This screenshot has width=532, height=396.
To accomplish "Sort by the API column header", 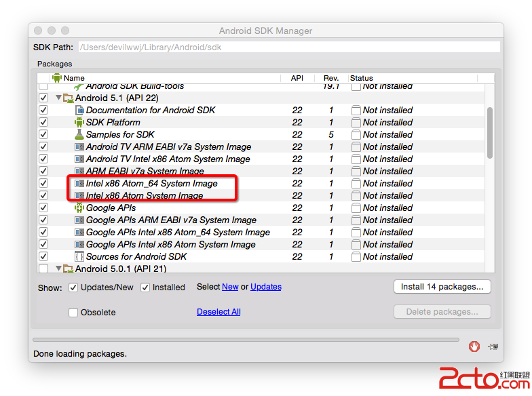I will pos(297,78).
